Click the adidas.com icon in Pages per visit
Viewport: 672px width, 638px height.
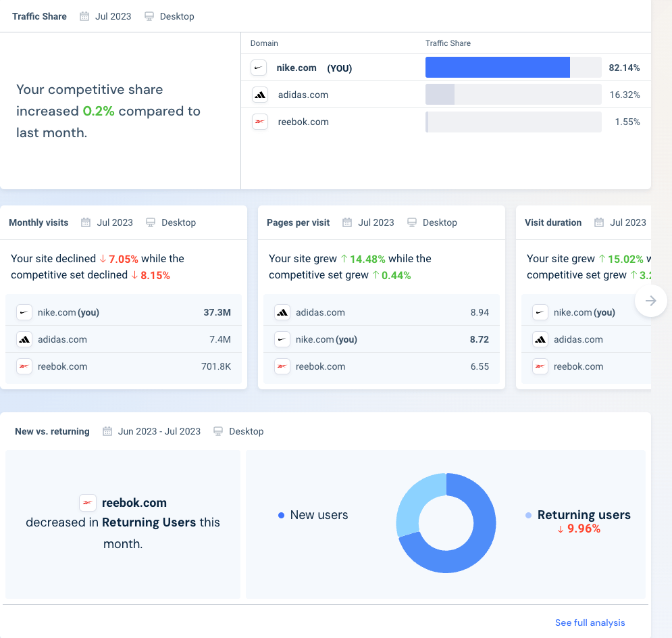(282, 312)
